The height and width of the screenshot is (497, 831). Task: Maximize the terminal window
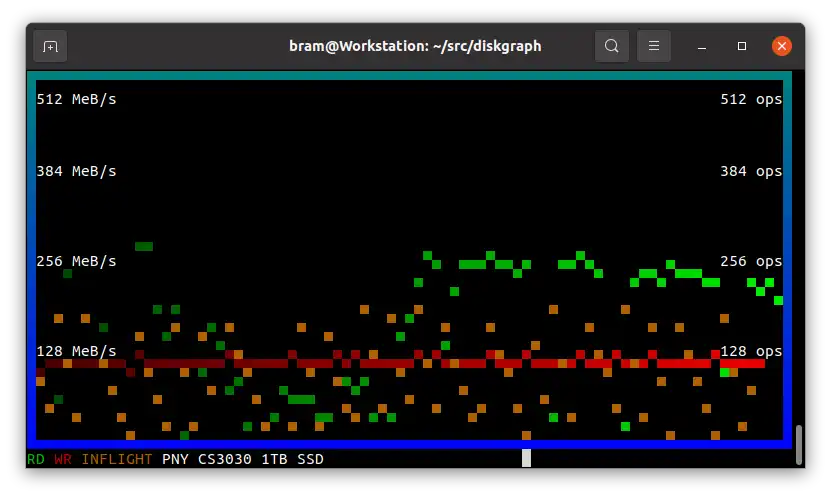pos(741,47)
